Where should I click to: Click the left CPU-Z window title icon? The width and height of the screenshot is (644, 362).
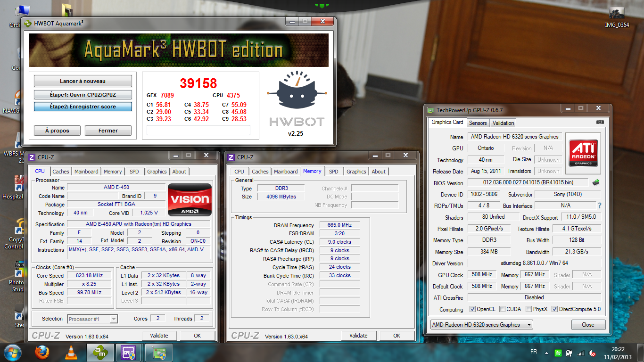(x=32, y=157)
